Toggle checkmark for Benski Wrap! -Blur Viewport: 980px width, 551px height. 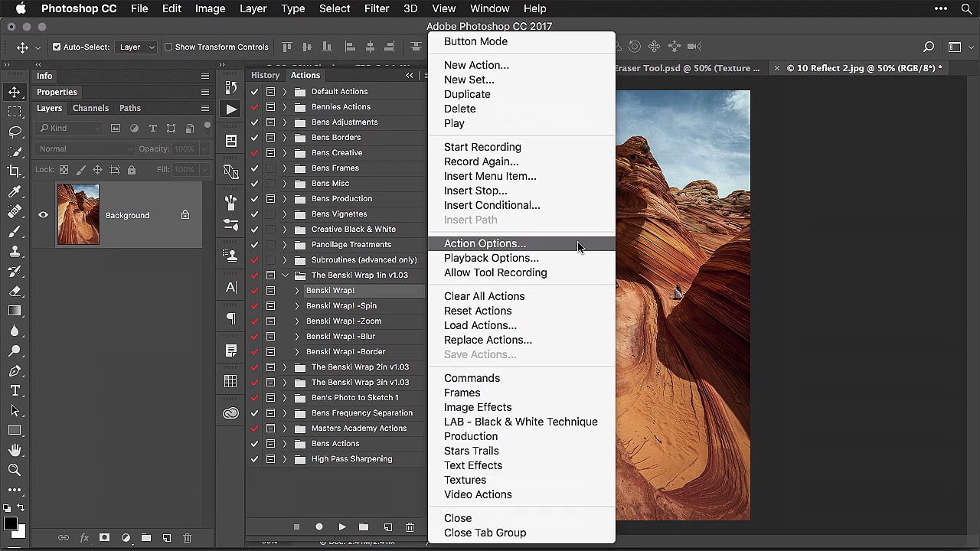coord(255,337)
